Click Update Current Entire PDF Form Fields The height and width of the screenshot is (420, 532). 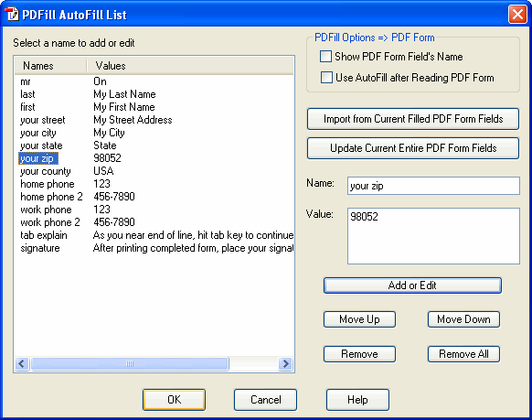click(x=413, y=148)
